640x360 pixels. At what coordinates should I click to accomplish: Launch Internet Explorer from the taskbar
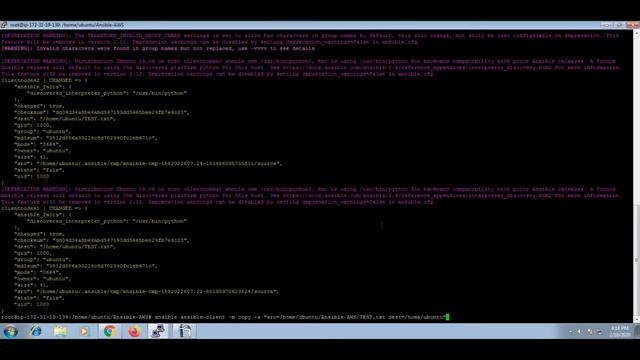pos(36,331)
